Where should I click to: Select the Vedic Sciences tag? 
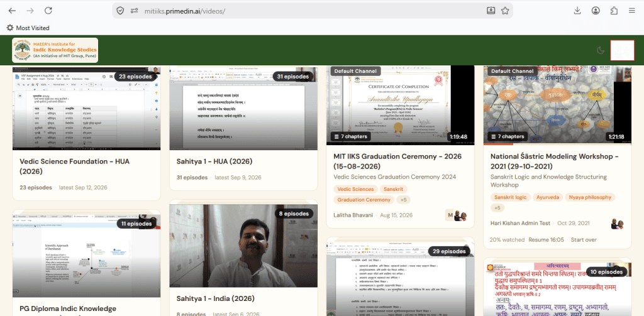coord(355,189)
